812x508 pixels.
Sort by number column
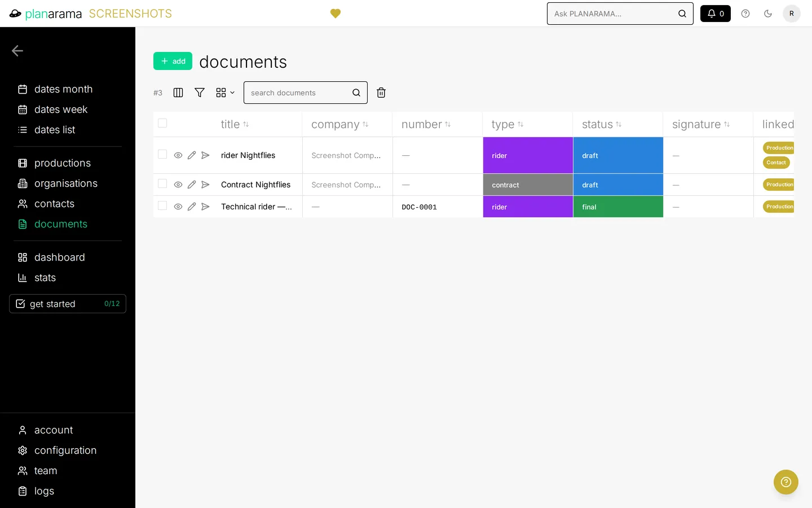pyautogui.click(x=426, y=124)
